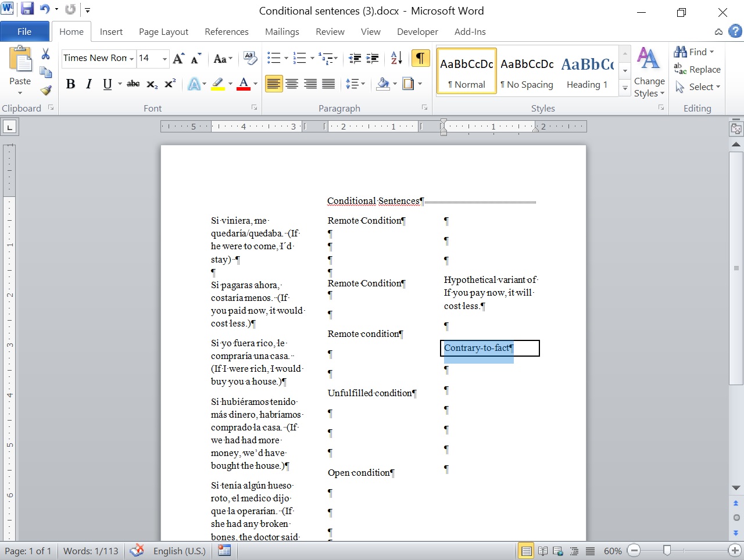
Task: Zoom in with the plus button
Action: [x=735, y=551]
